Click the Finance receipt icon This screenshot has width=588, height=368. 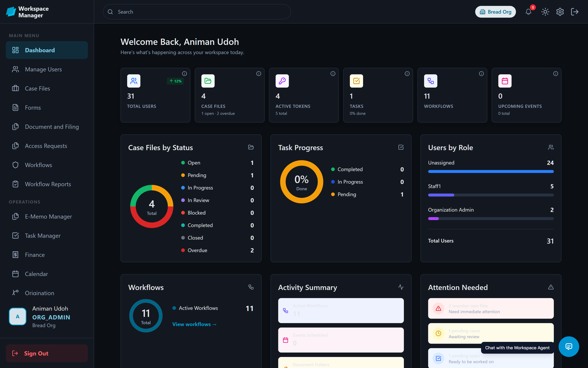pos(15,255)
